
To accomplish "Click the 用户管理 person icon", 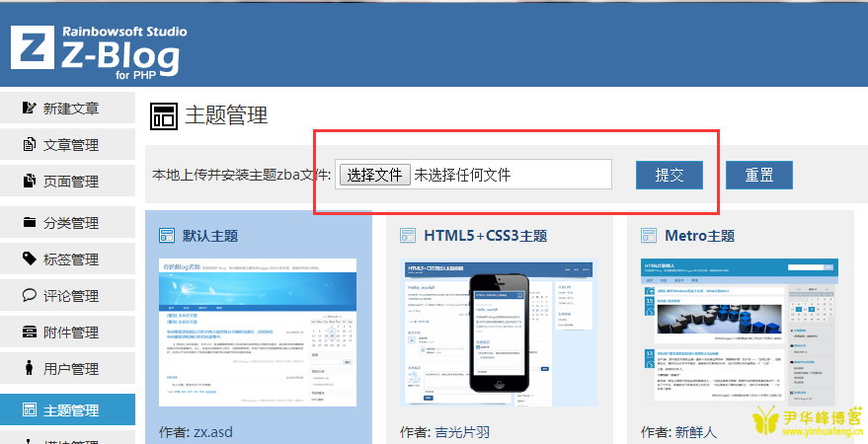I will pos(30,367).
